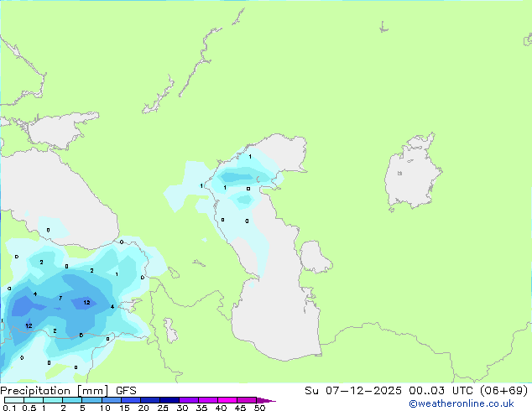Select the 'Precipitation [mm] GFS' title text

68,391
